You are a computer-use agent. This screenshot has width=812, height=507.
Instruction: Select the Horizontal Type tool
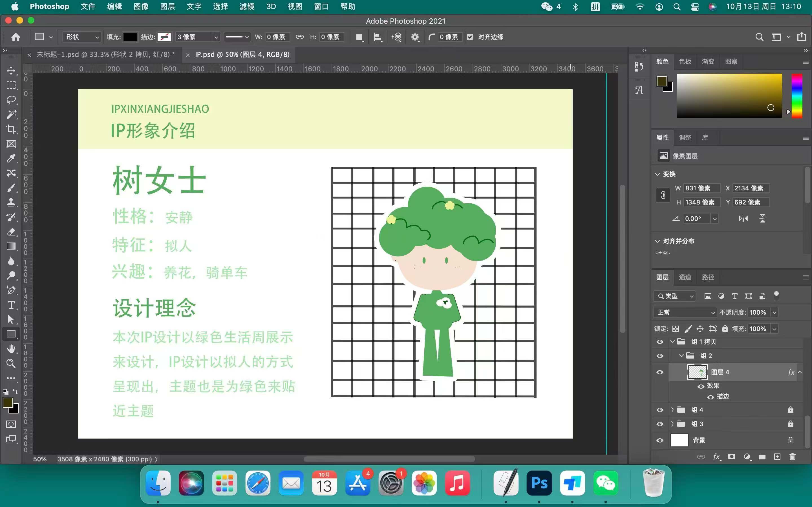[11, 305]
